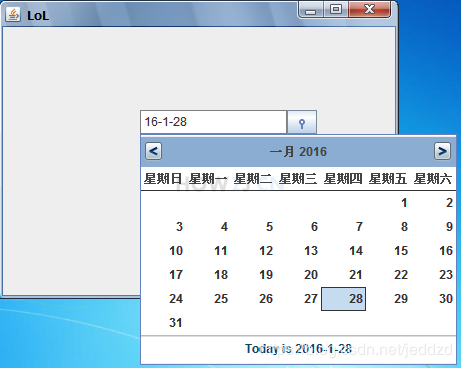Click the 星期六 weekday header
The width and height of the screenshot is (461, 368).
pyautogui.click(x=433, y=179)
